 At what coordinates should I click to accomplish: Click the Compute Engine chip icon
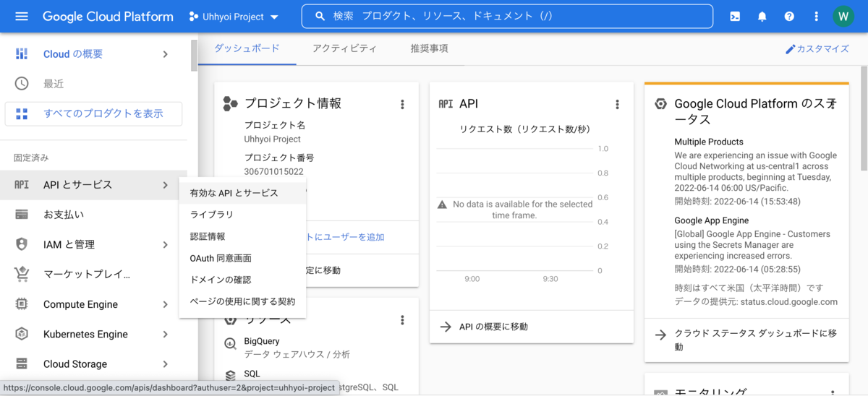[x=22, y=304]
